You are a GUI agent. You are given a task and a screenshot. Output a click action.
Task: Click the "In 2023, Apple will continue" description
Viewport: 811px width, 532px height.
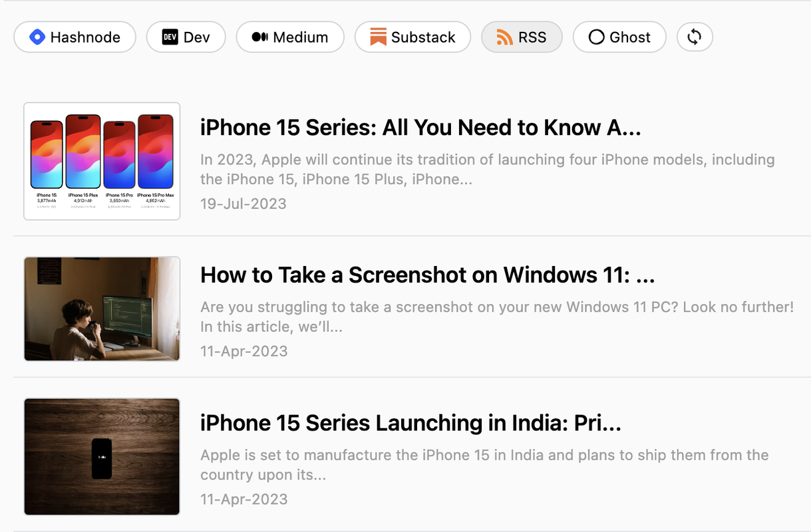[488, 170]
